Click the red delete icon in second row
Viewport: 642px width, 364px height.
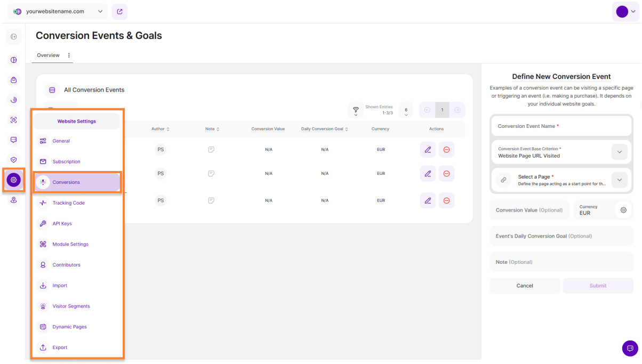446,174
